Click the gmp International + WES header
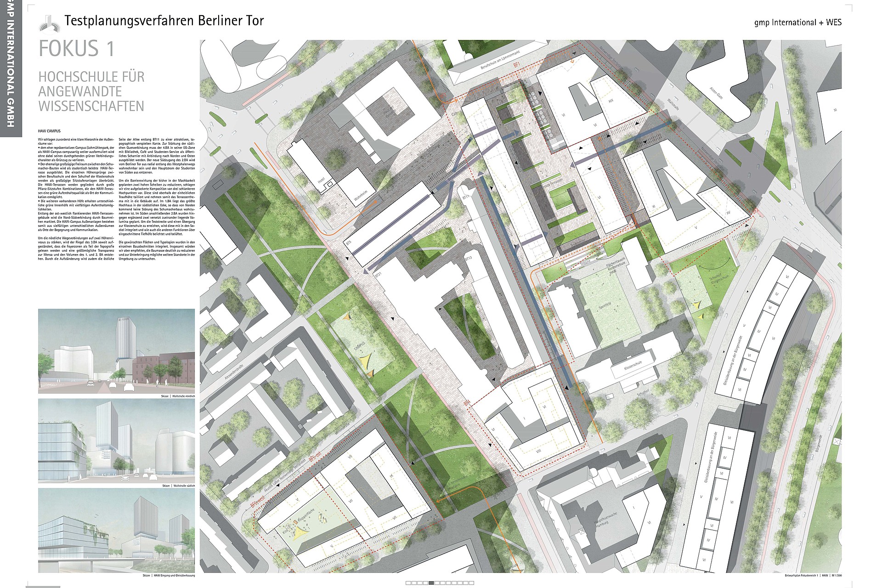 (x=797, y=22)
